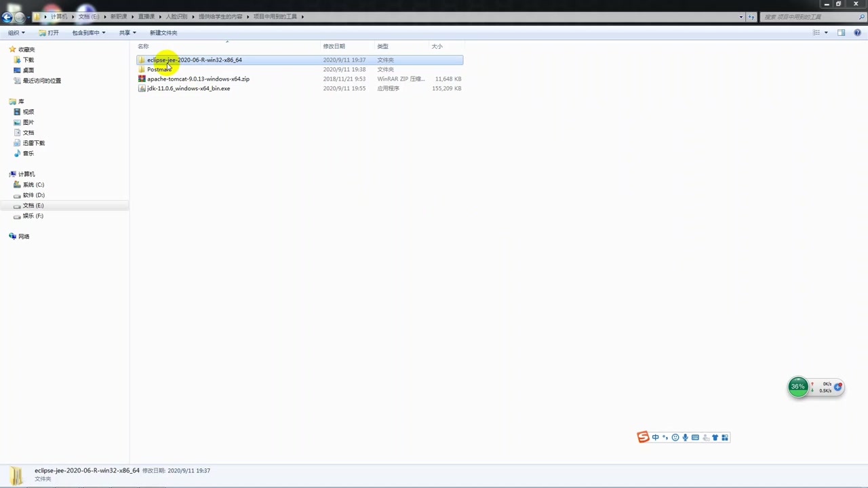
Task: Click 文档 (E:) breadcrumb in address bar
Action: tap(89, 16)
